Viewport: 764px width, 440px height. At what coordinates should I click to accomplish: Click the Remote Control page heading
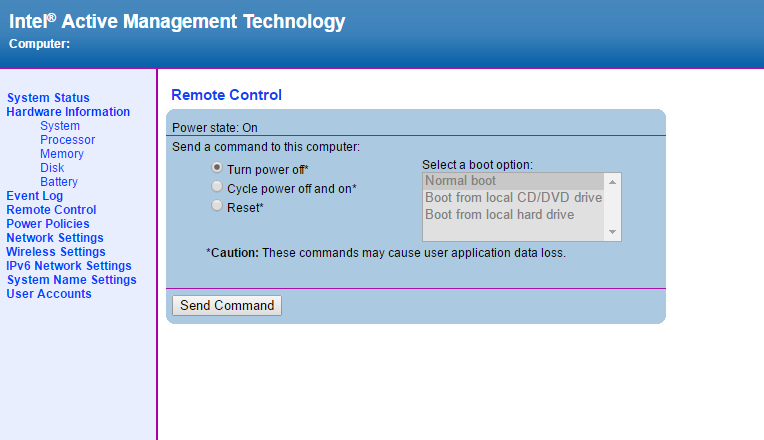pyautogui.click(x=227, y=95)
